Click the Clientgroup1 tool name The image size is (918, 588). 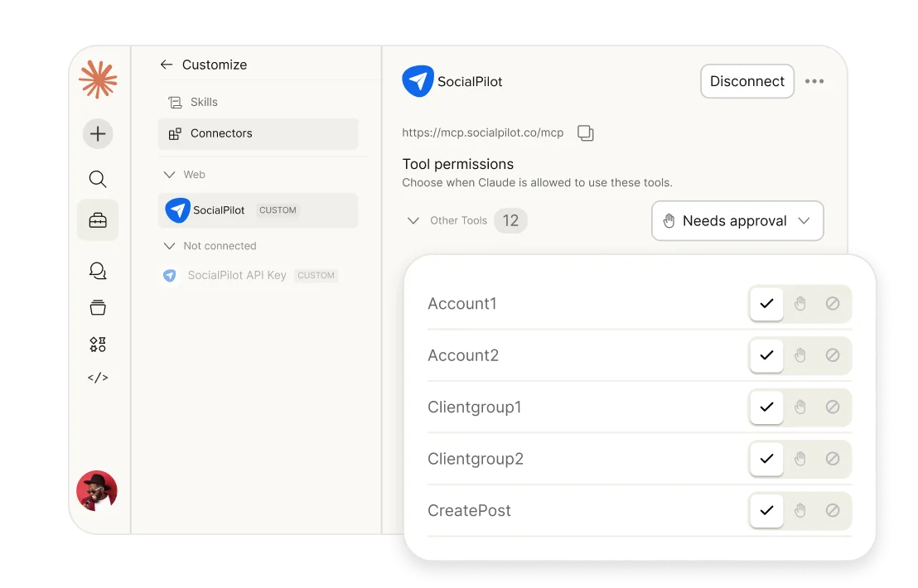point(474,407)
